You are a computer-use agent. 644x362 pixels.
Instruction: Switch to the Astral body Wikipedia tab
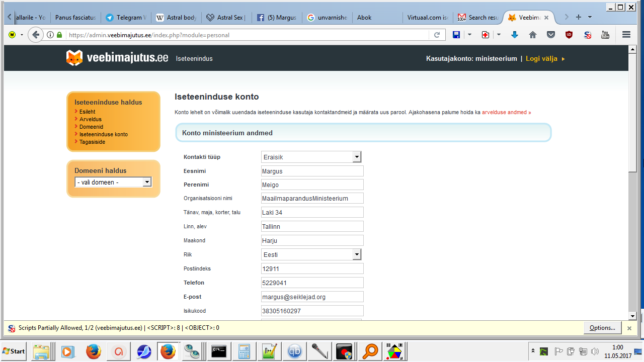point(176,17)
